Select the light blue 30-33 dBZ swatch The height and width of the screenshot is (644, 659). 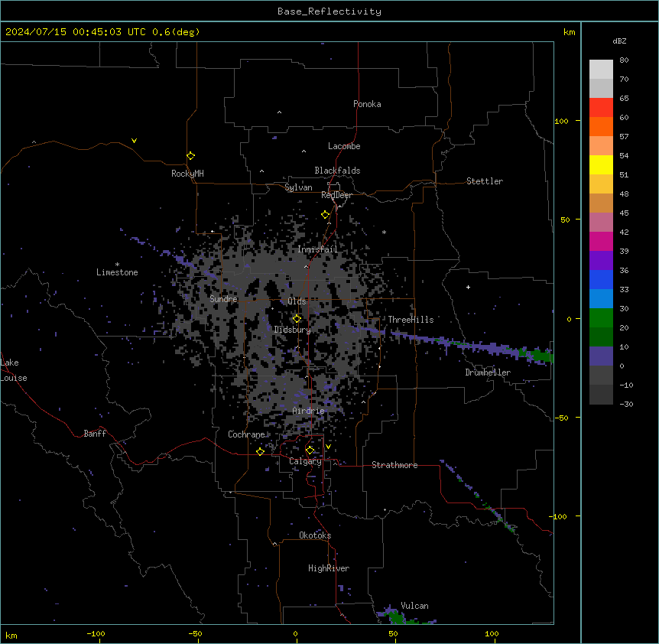click(601, 299)
